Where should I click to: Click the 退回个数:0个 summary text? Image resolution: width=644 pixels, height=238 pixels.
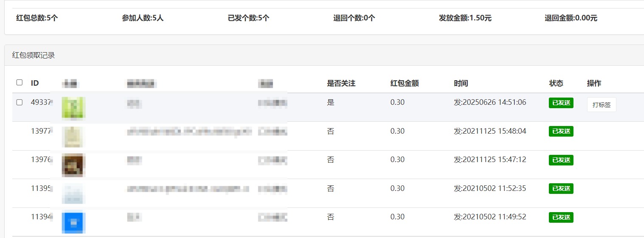(354, 18)
